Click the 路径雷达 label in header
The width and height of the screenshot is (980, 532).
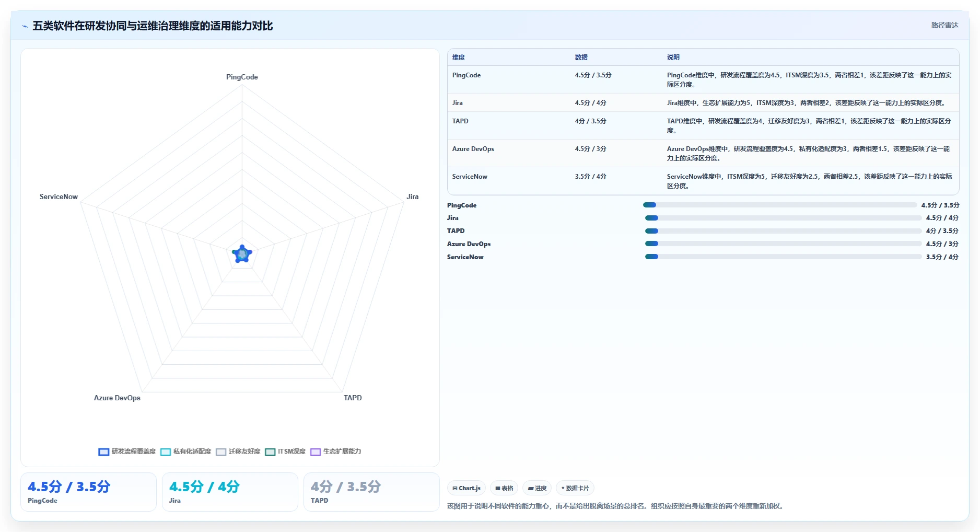944,25
